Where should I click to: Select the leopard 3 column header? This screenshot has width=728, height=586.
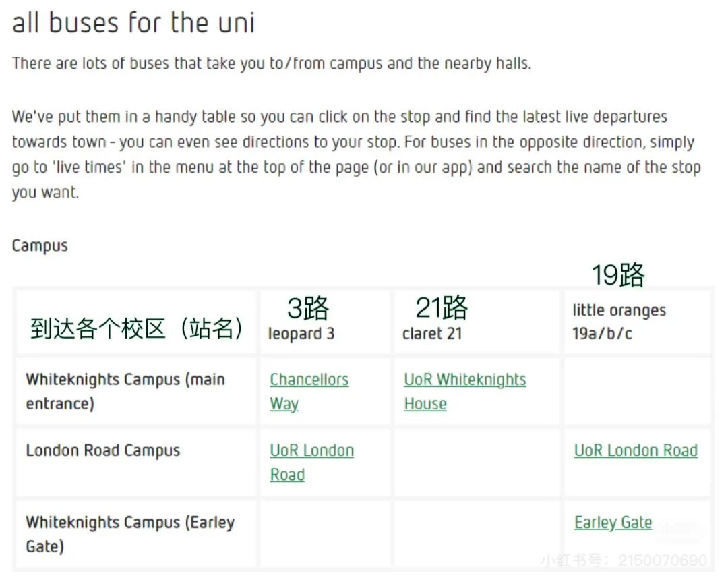pyautogui.click(x=301, y=334)
